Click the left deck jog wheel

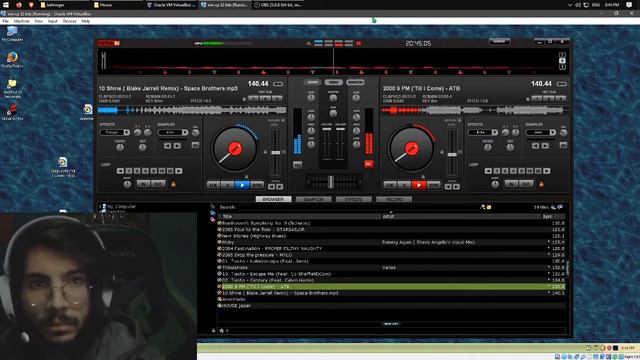click(x=235, y=149)
